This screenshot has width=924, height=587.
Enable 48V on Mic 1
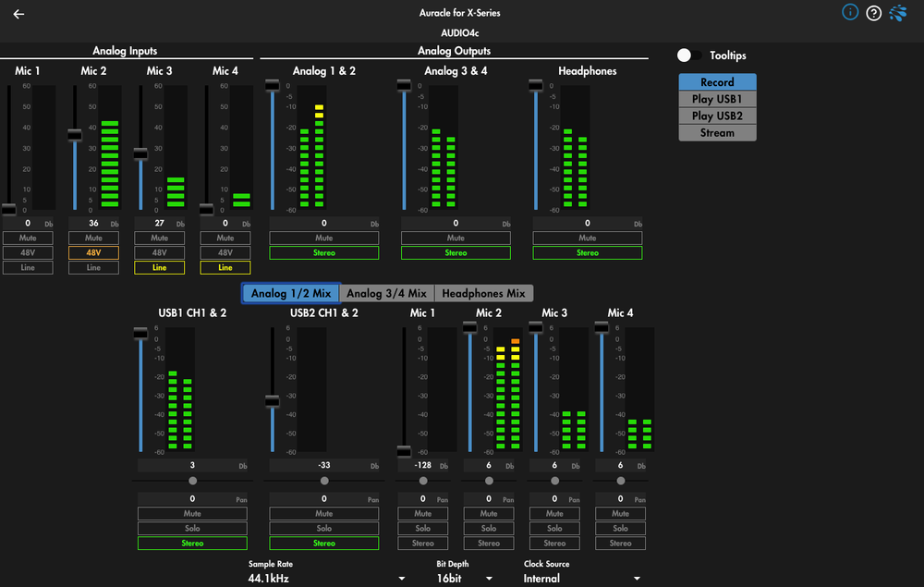click(28, 252)
